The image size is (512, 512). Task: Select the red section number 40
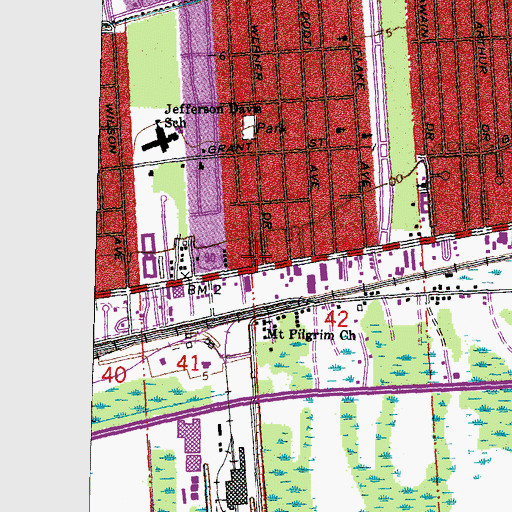[114, 375]
